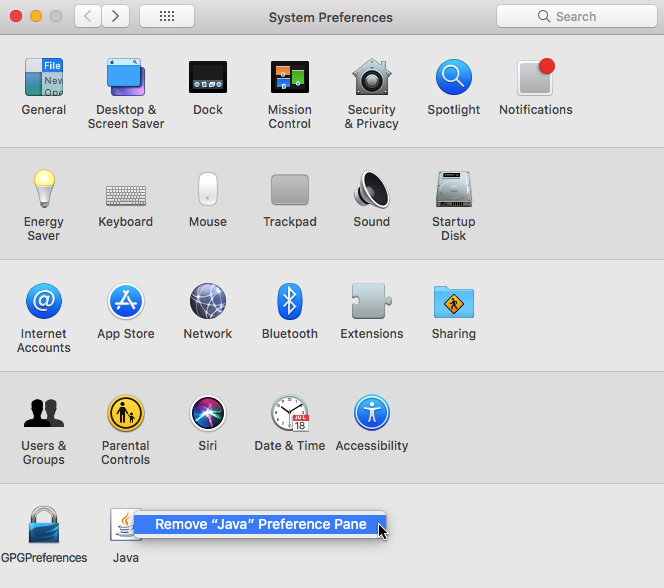This screenshot has height=588, width=664.
Task: Choose Remove "Java" Preference Pane menu item
Action: (260, 524)
